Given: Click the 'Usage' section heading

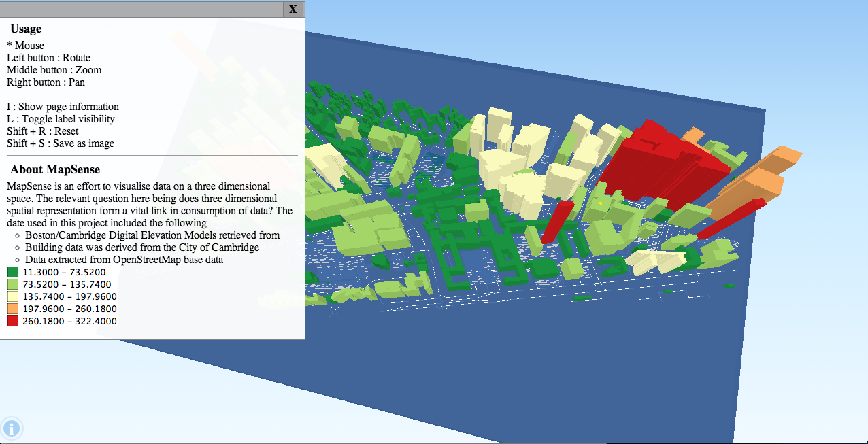Looking at the screenshot, I should [25, 29].
